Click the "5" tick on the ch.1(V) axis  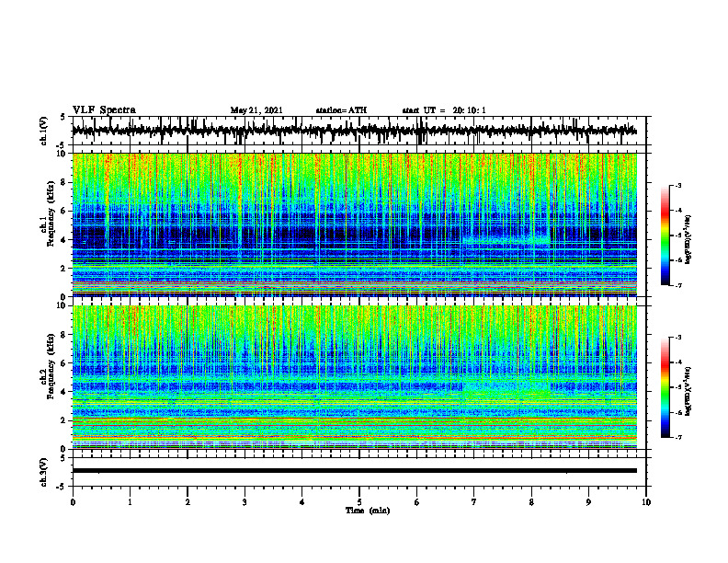(63, 118)
